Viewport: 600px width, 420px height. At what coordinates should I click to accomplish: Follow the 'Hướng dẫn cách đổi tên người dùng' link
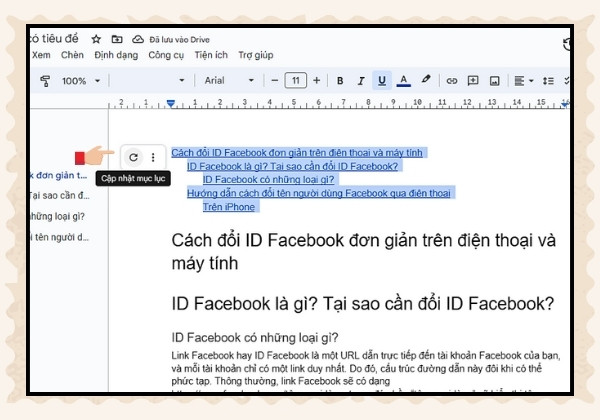[x=318, y=193]
